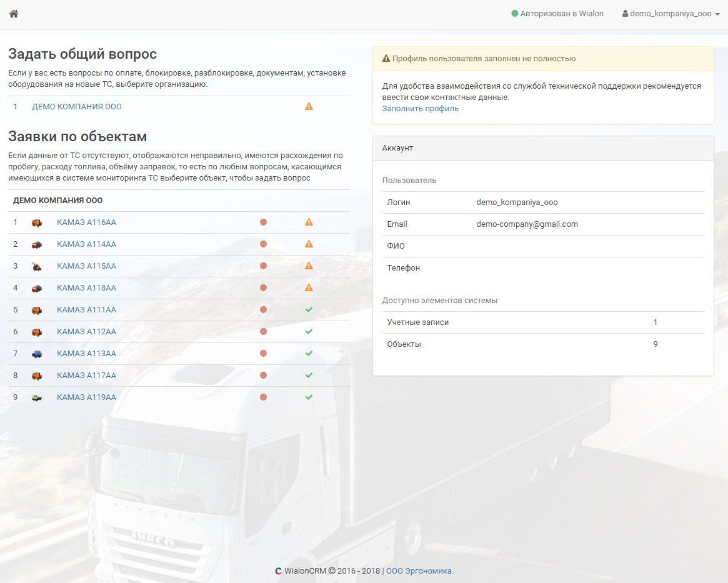Click the home icon in the navbar
The image size is (728, 583).
tap(14, 14)
